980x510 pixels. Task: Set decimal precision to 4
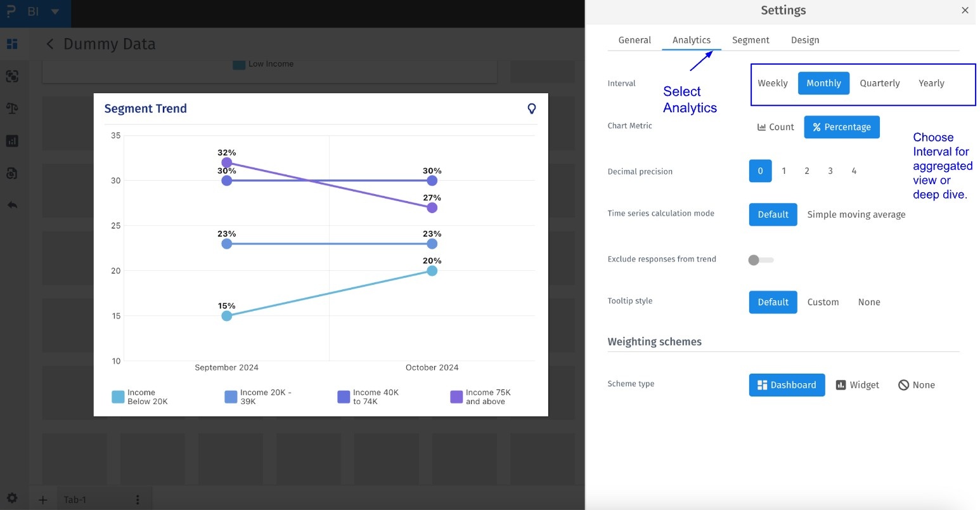854,171
